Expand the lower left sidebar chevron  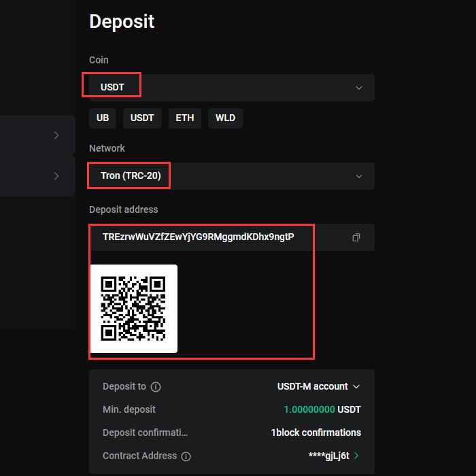(56, 176)
